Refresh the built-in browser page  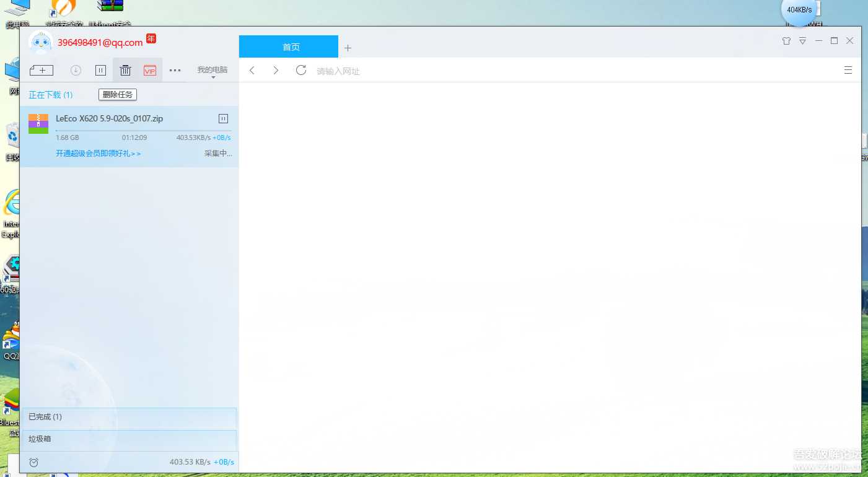[301, 70]
